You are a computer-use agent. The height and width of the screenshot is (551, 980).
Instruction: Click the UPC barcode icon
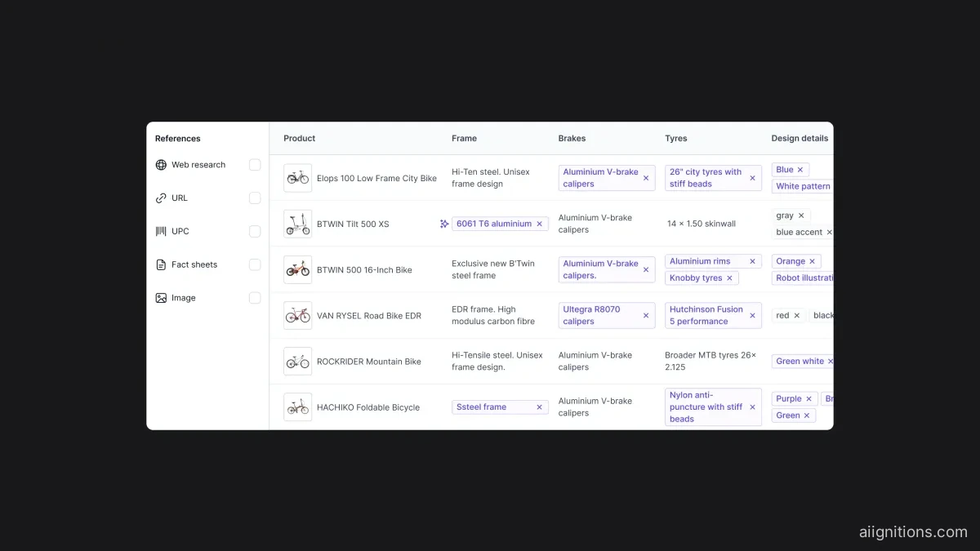point(161,231)
